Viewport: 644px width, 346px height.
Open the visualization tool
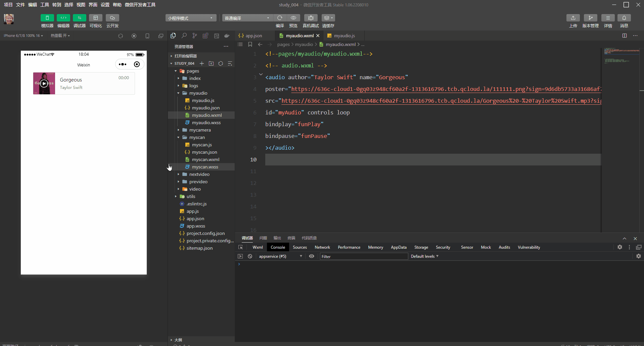pyautogui.click(x=96, y=18)
